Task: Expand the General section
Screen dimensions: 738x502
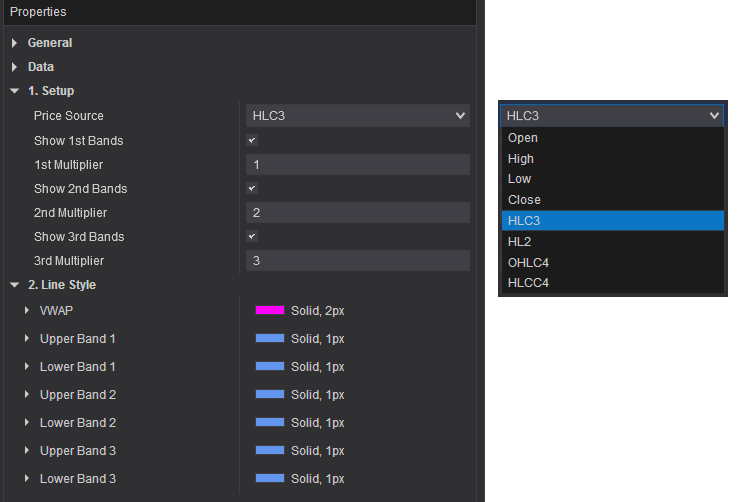Action: [x=15, y=43]
